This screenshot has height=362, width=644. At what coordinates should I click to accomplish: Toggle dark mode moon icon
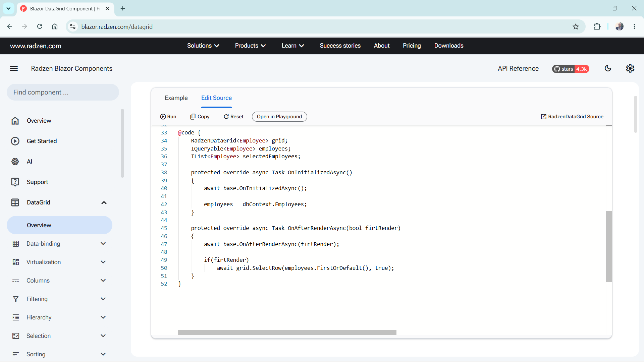pyautogui.click(x=608, y=68)
